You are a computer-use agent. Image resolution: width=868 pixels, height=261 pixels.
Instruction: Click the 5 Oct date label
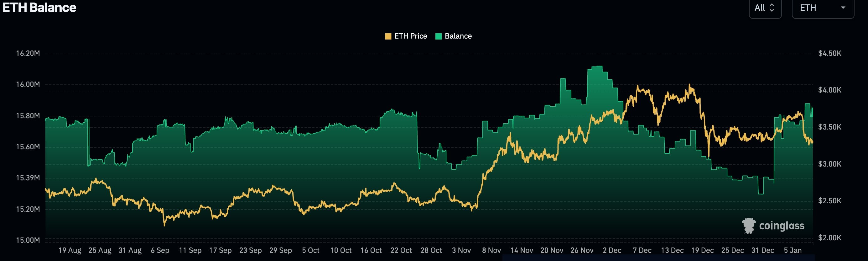(311, 251)
